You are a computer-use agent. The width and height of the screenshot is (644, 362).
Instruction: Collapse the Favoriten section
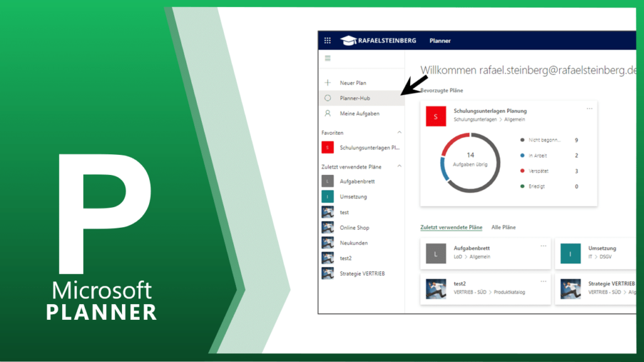[x=399, y=133]
